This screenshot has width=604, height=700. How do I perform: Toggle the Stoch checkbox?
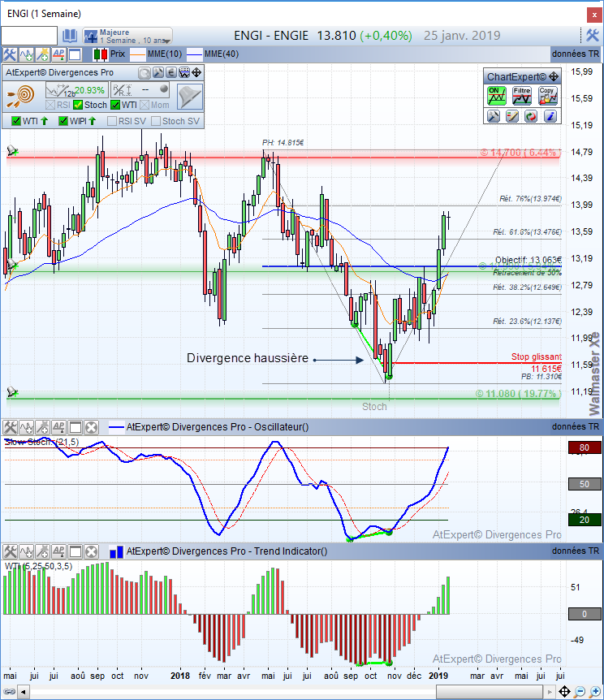(x=78, y=105)
